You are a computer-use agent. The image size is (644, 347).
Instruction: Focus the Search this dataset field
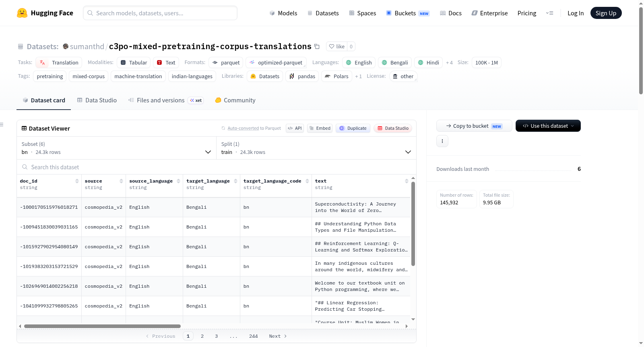(217, 167)
